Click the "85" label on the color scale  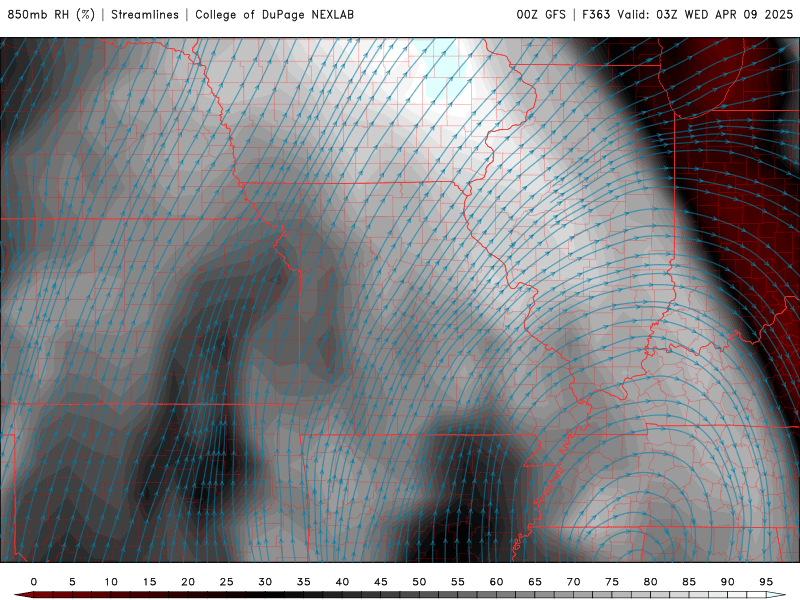point(689,582)
